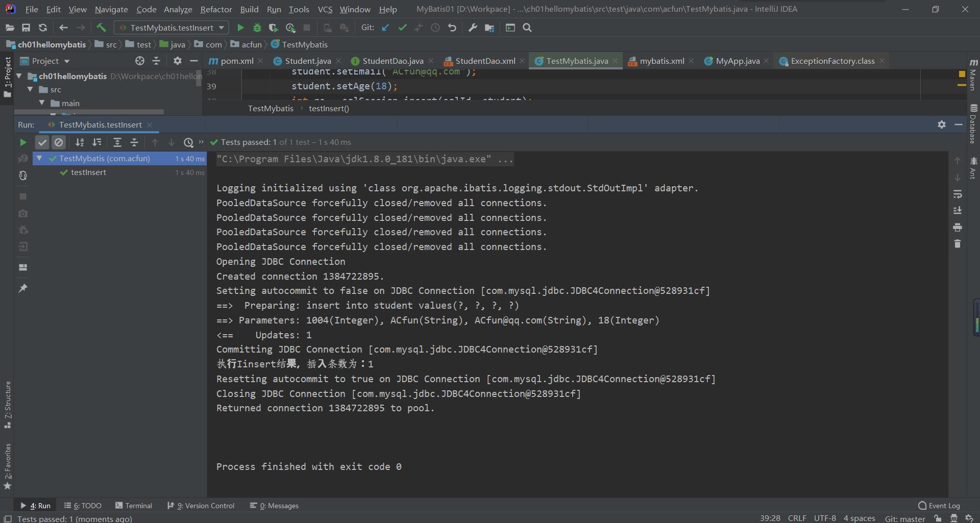Pin the Run tab
Image resolution: width=980 pixels, height=523 pixels.
[23, 288]
